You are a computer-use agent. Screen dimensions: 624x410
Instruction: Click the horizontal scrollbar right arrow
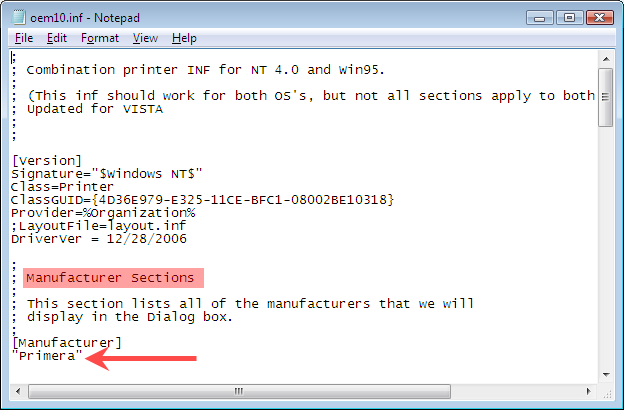589,391
